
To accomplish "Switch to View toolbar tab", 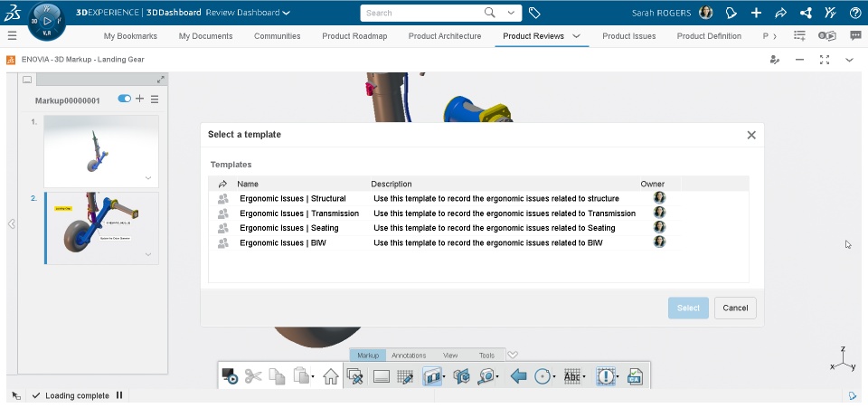I will [450, 356].
